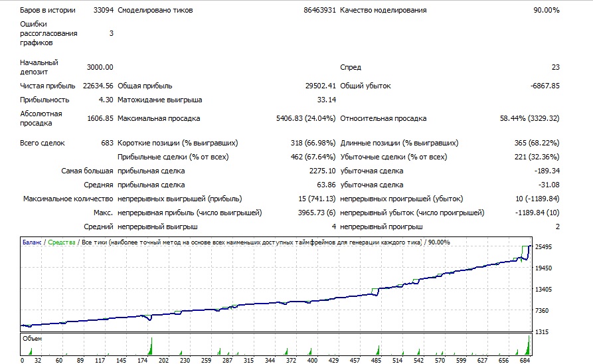The image size is (593, 364).
Task: Click largest profit trade value 2275.10
Action: [322, 171]
